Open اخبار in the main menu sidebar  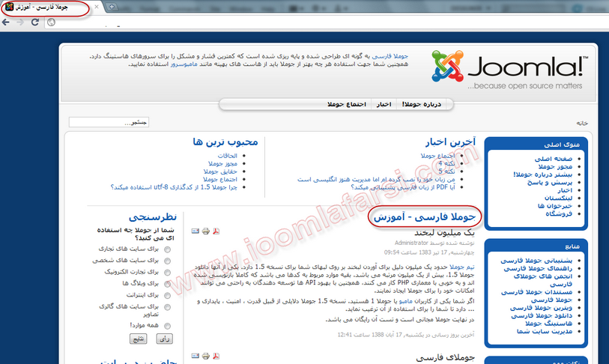coord(565,190)
